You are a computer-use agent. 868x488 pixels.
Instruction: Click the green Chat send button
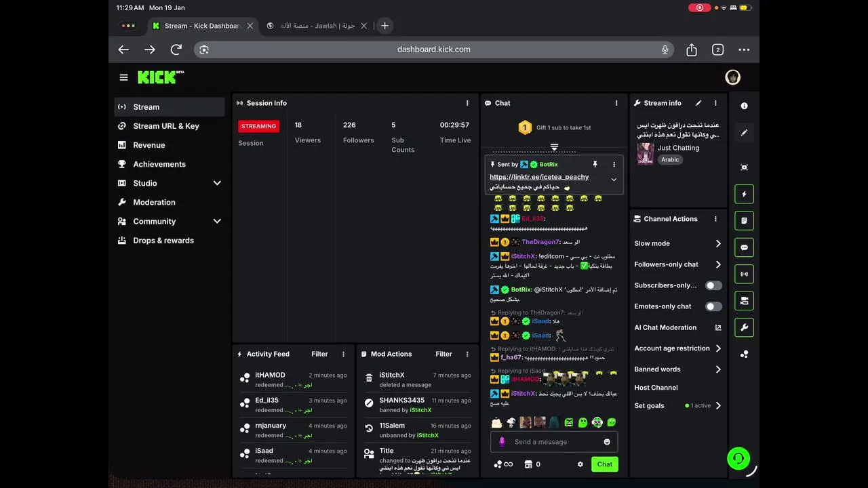point(604,464)
